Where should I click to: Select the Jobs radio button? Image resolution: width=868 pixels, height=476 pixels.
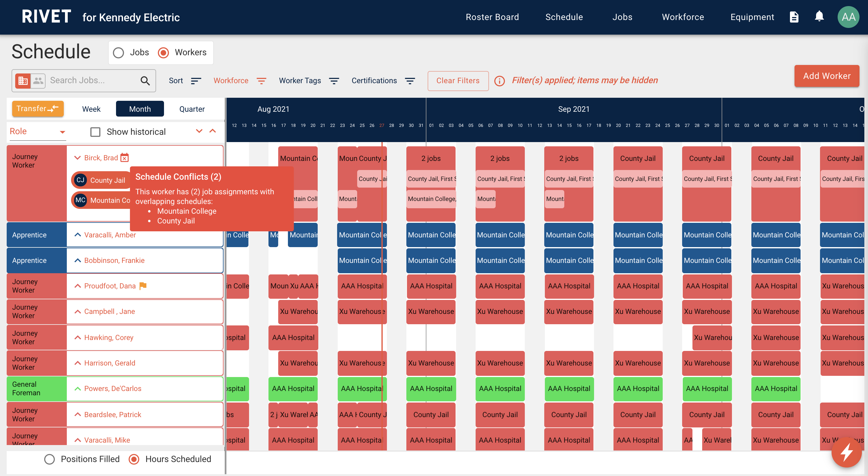click(118, 52)
